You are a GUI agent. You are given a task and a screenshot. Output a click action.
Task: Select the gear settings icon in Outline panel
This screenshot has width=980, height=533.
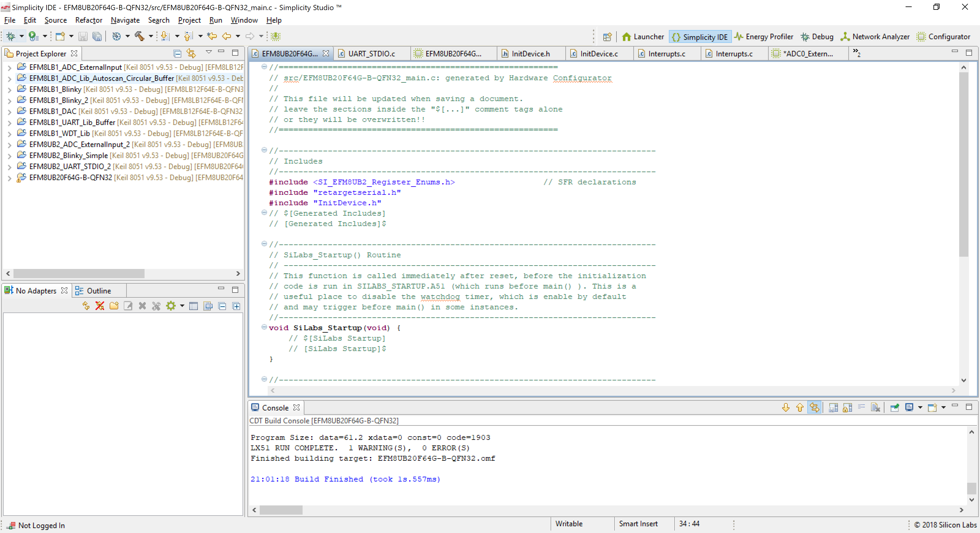(171, 305)
